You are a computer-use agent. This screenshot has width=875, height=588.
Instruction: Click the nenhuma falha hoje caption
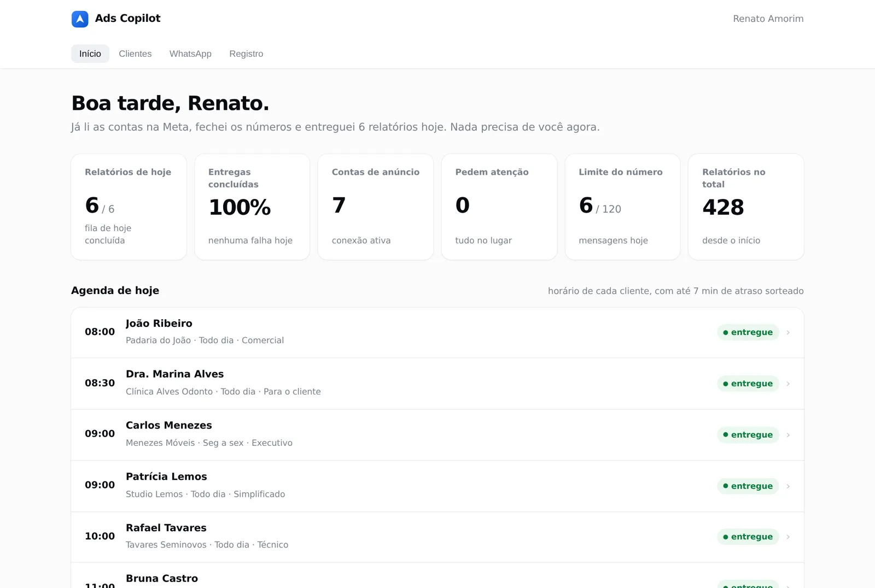coord(250,240)
